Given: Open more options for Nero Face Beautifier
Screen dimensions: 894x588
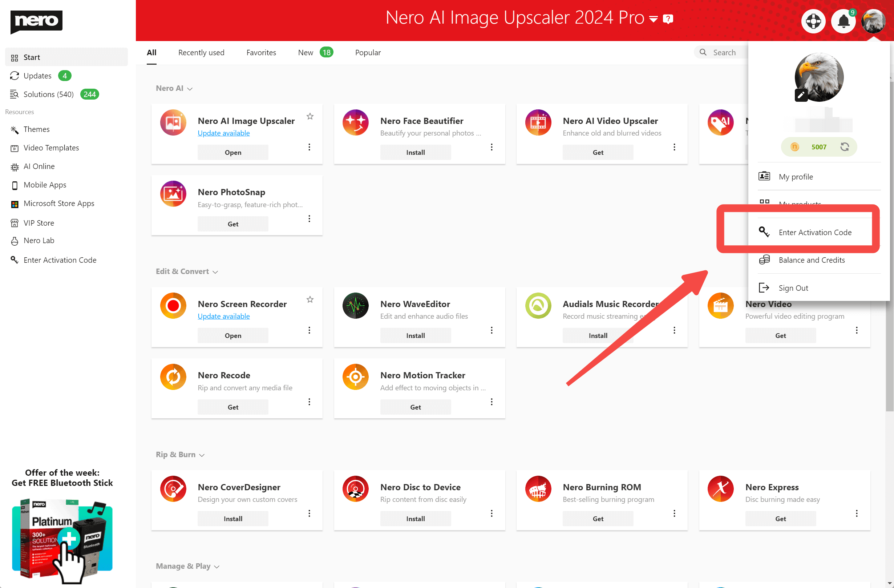Looking at the screenshot, I should pos(492,147).
